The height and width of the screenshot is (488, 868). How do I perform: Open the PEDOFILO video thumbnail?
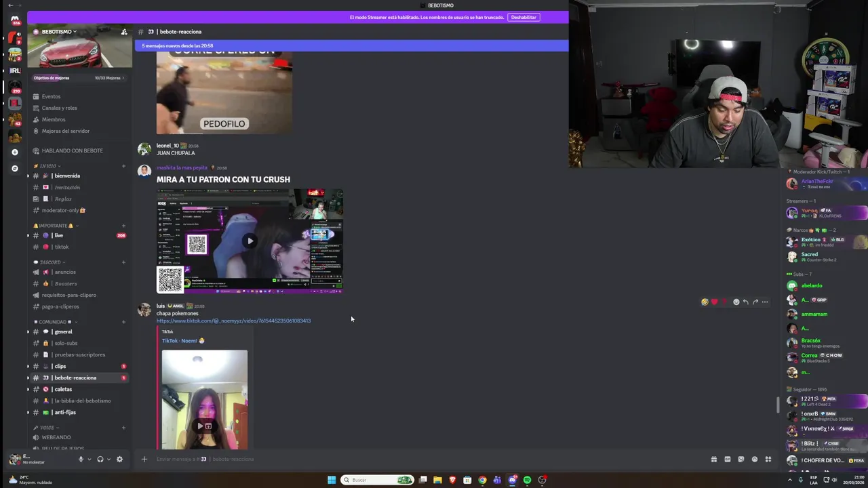[224, 93]
